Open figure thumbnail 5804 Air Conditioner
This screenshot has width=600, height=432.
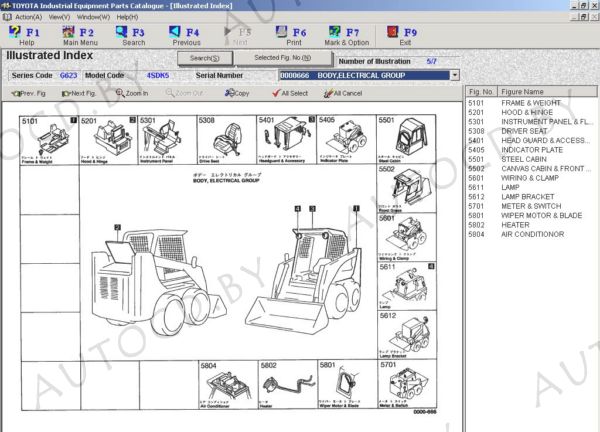(228, 385)
